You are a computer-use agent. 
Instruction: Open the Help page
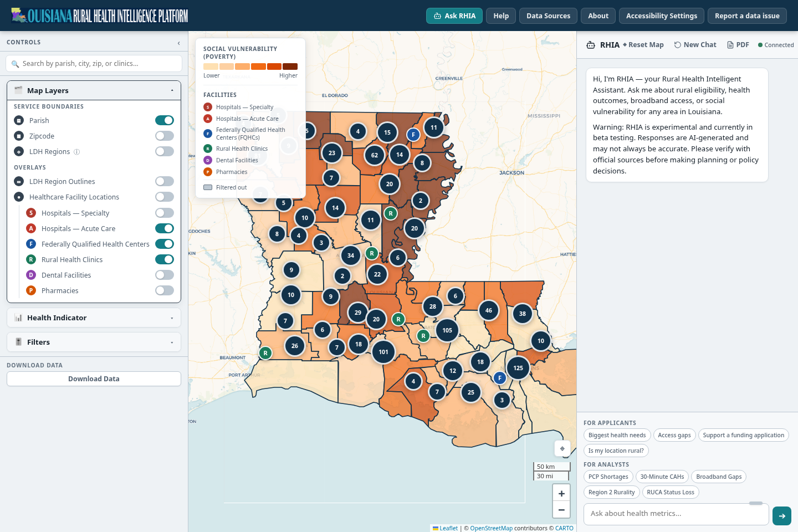point(501,16)
